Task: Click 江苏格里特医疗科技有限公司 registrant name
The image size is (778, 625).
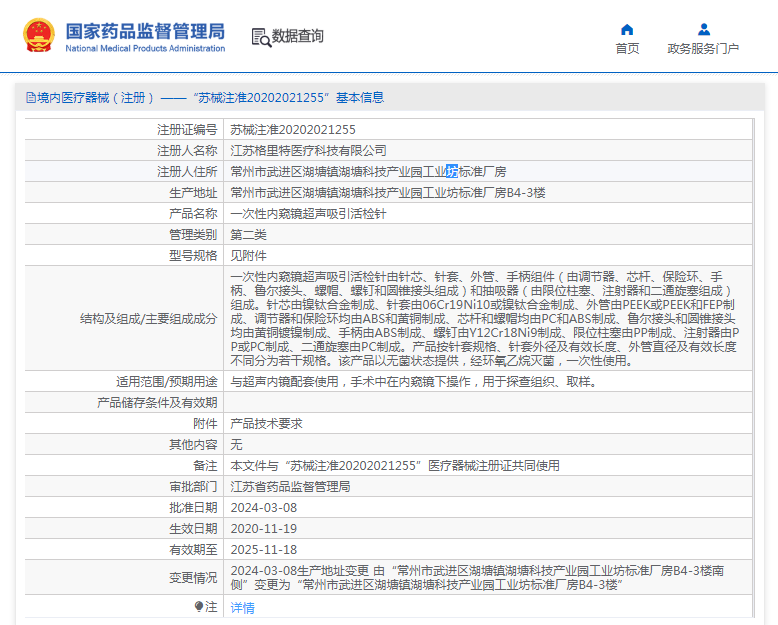Action: 308,151
